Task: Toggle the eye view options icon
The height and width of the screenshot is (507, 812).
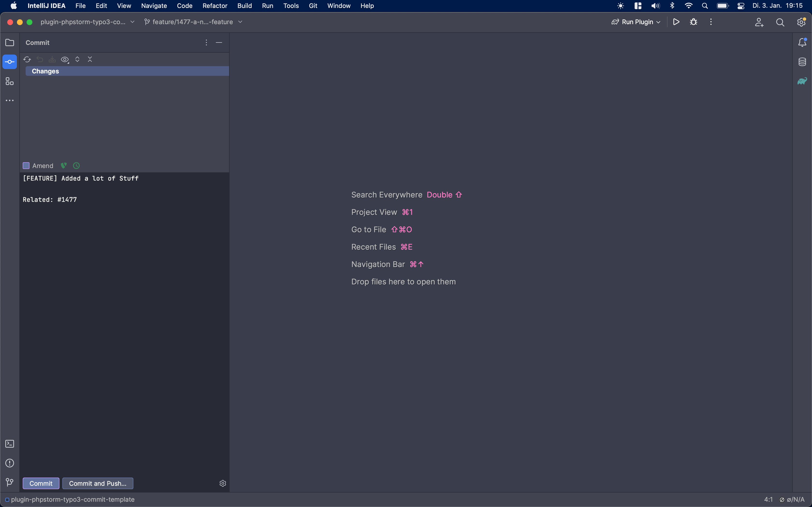Action: tap(65, 60)
